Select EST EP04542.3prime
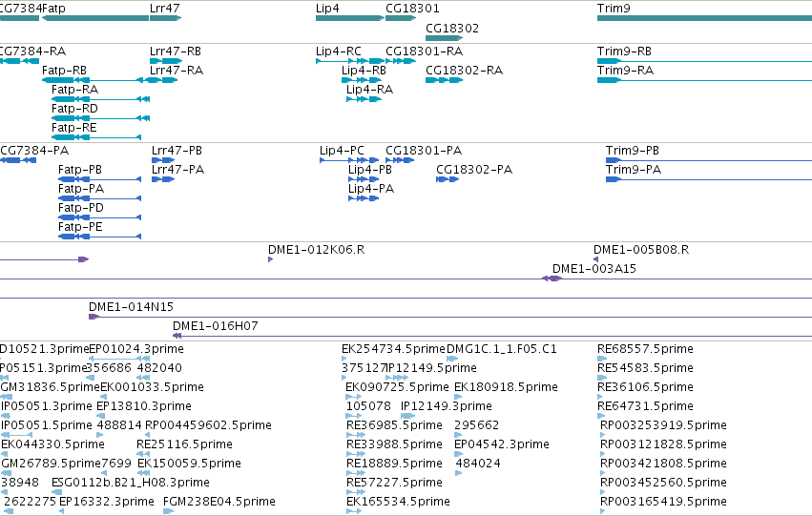 click(x=458, y=454)
